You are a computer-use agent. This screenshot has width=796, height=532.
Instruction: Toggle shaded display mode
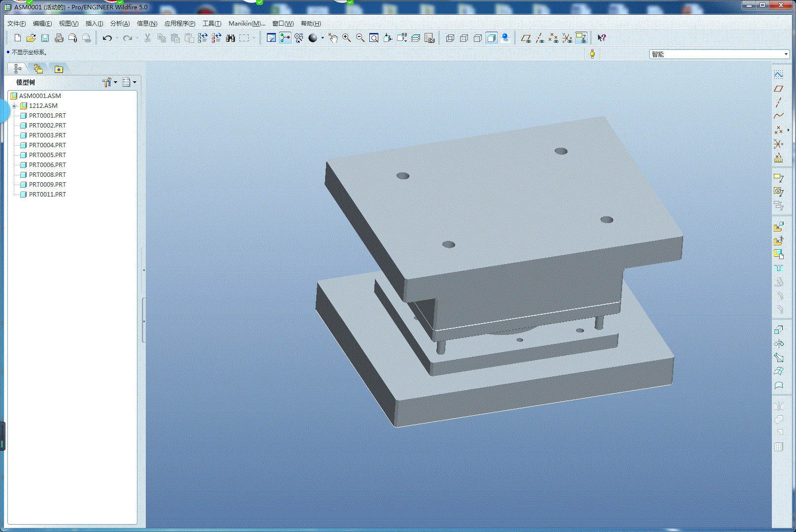(492, 38)
